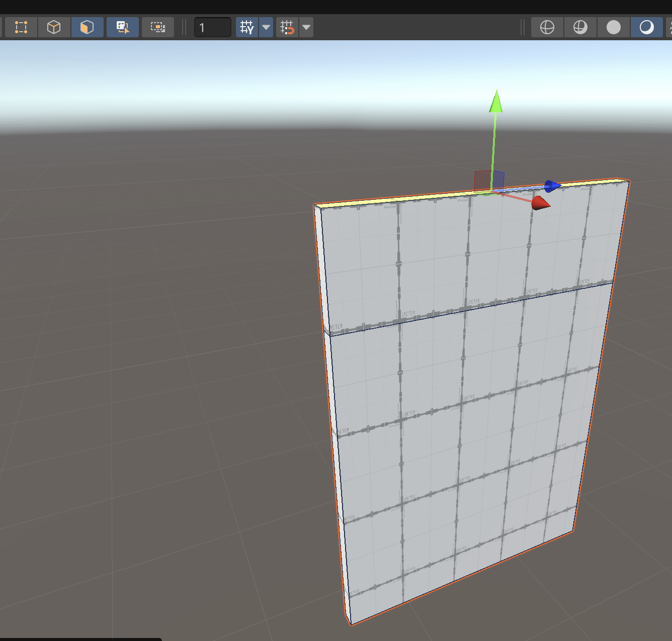Toggle the Y-axis grid visibility button
This screenshot has height=641, width=672.
(247, 27)
